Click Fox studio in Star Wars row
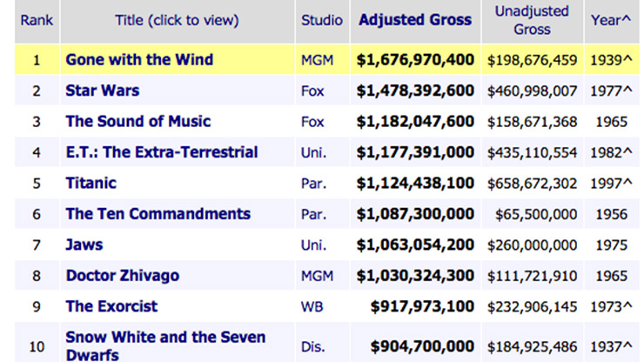The image size is (644, 362). [312, 90]
